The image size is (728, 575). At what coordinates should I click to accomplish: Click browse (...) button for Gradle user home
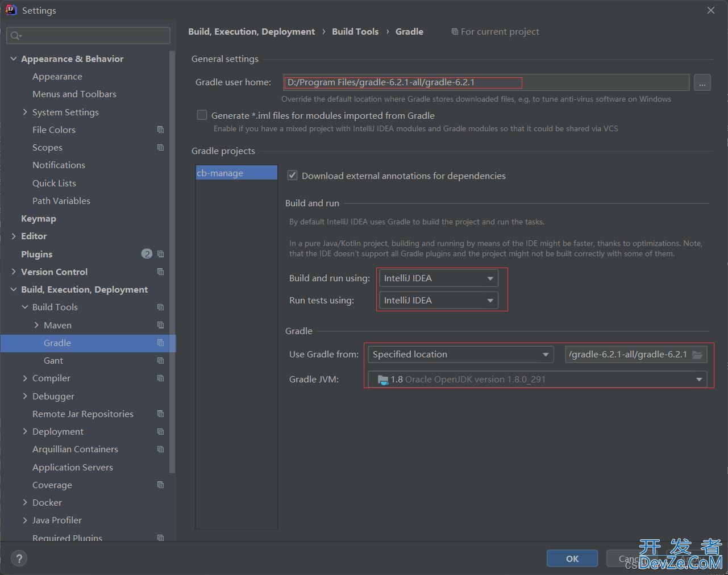tap(702, 82)
